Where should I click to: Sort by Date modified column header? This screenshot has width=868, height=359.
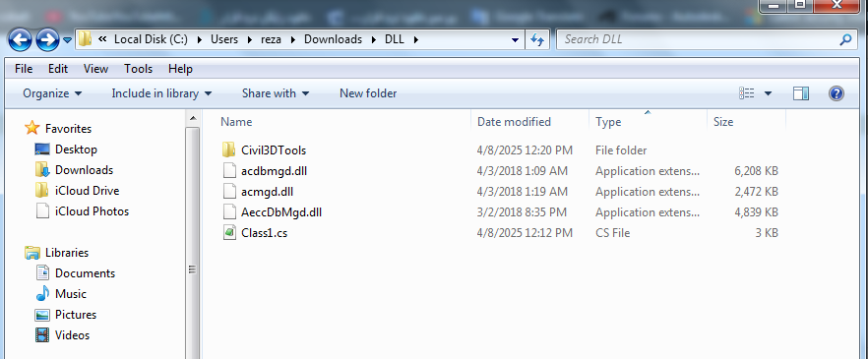point(514,122)
